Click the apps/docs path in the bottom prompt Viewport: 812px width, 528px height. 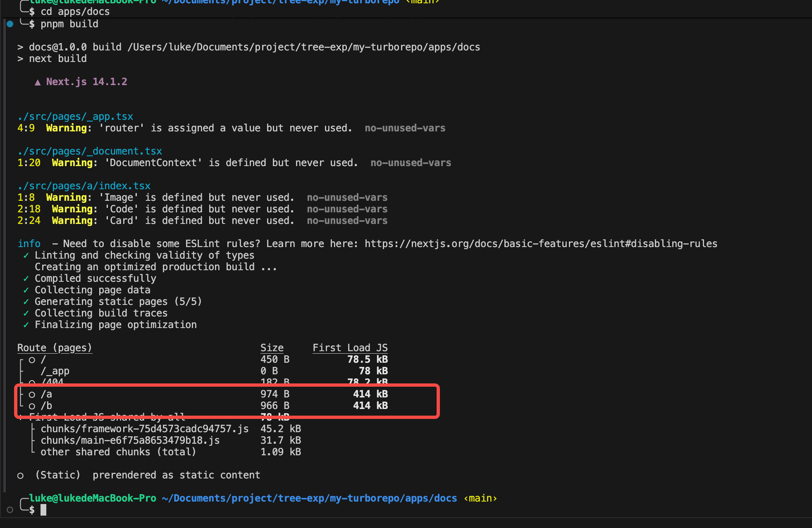point(431,498)
